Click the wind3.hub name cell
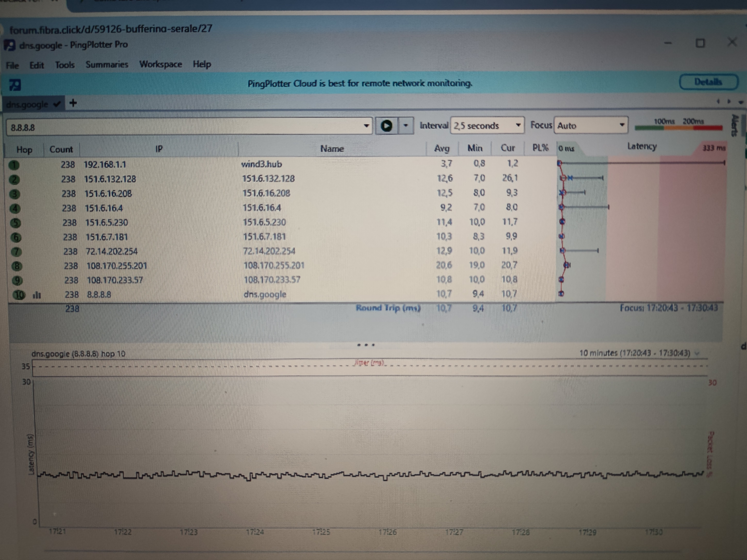This screenshot has height=560, width=747. pyautogui.click(x=262, y=164)
